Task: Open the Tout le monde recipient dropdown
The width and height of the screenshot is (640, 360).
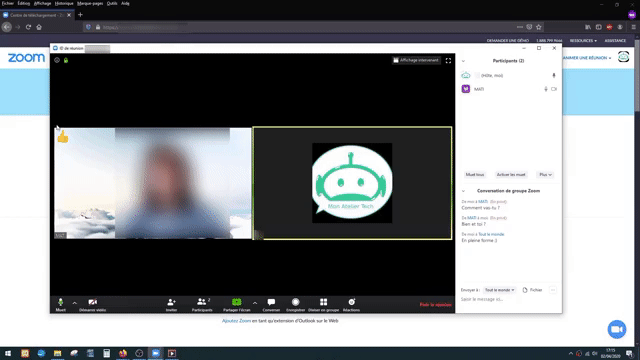Action: pos(500,290)
